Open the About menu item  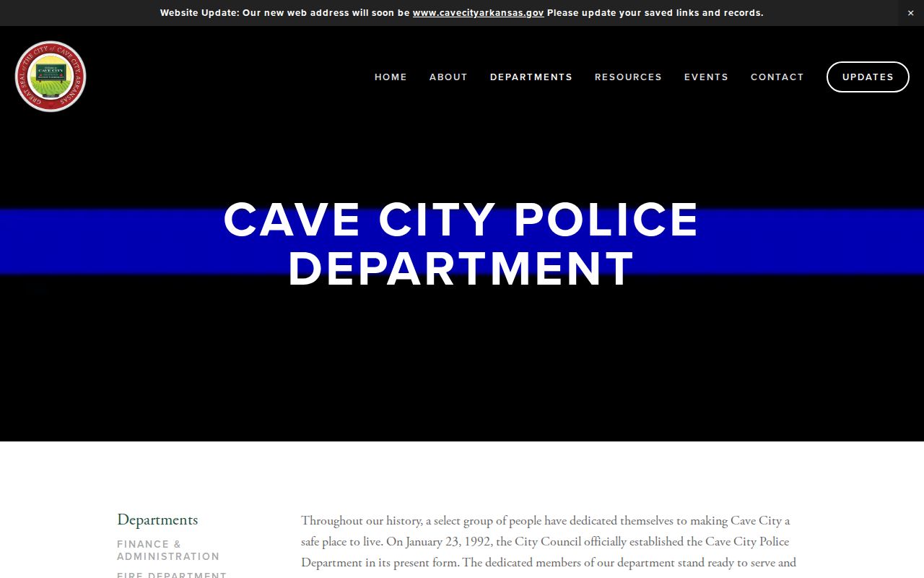[x=448, y=77]
